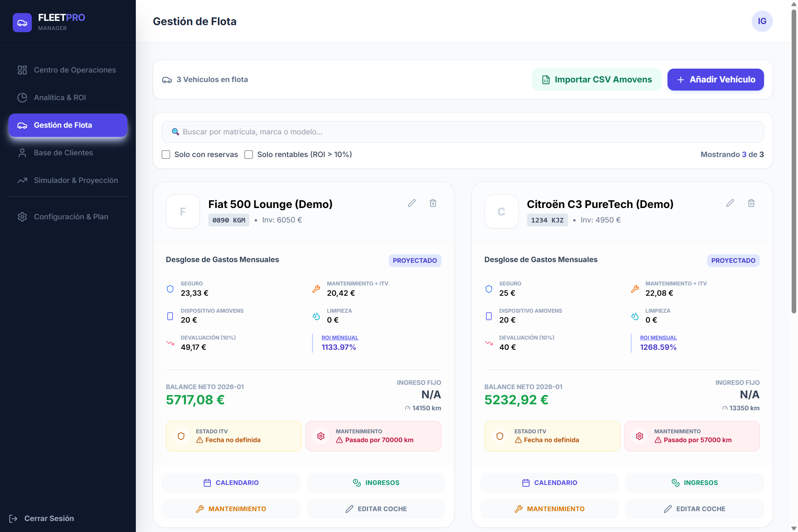Open the Configuración & Plan gear icon
The image size is (798, 532).
point(22,216)
